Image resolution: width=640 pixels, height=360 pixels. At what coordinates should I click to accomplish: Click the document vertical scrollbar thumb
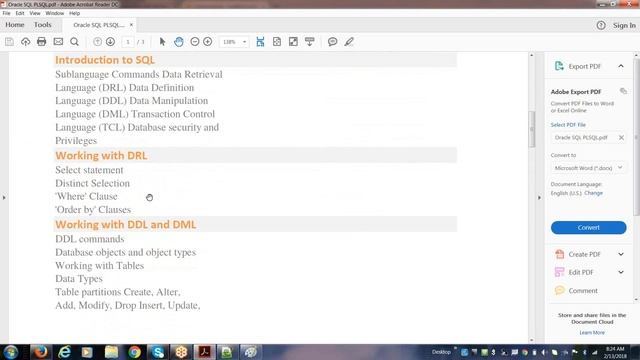coord(531,129)
